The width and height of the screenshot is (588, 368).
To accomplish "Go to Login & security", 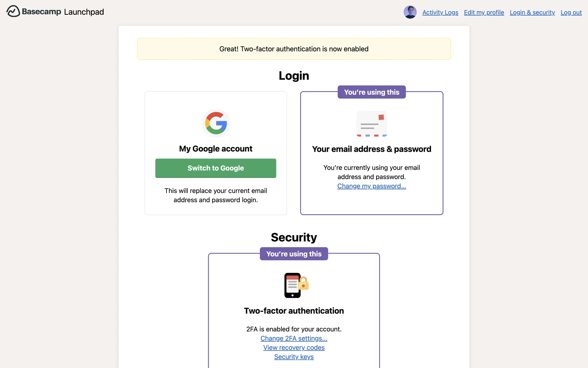I will click(x=532, y=12).
